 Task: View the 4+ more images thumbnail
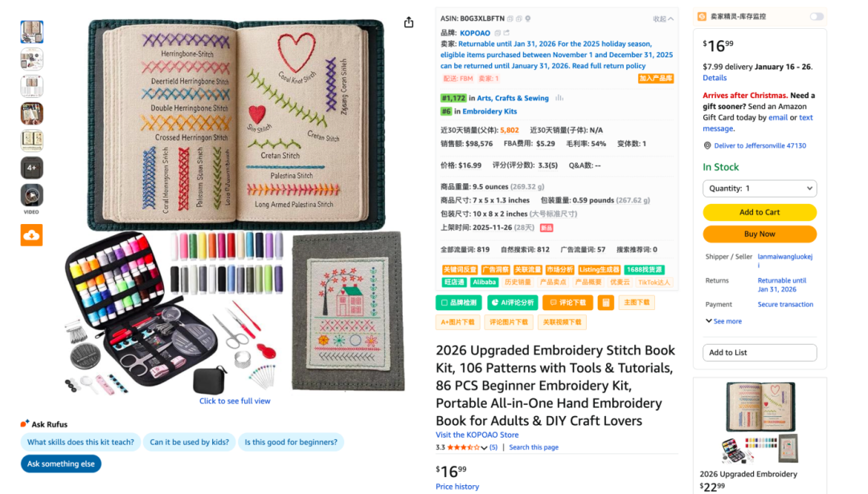pos(32,168)
